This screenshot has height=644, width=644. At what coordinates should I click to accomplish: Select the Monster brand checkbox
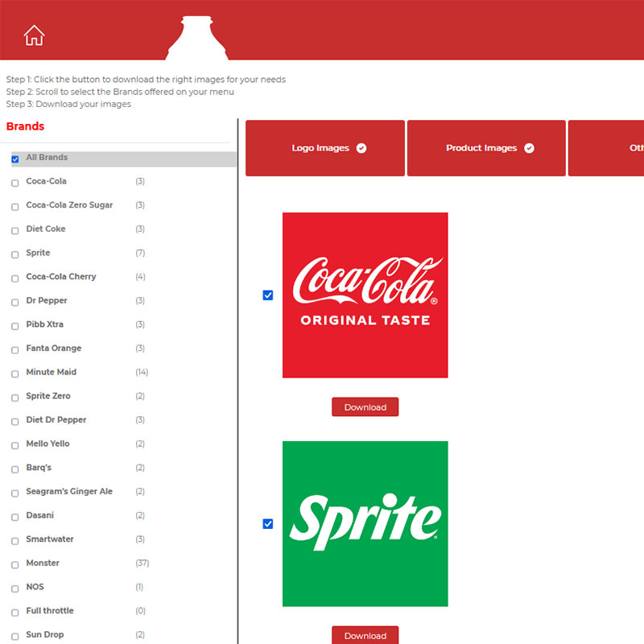click(15, 564)
